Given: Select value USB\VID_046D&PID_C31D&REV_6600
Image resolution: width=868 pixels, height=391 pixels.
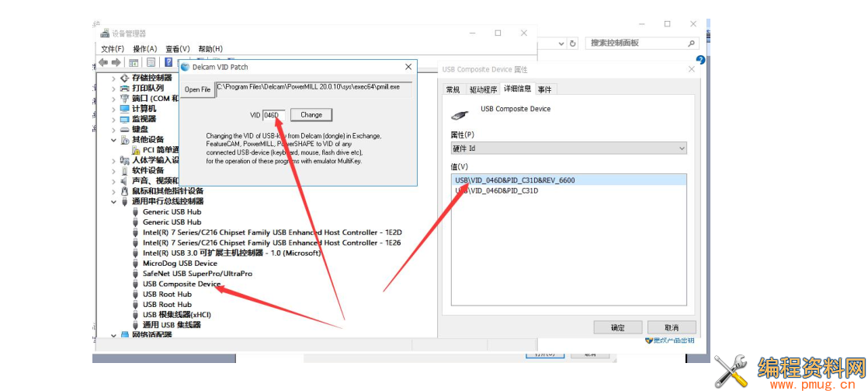Looking at the screenshot, I should tap(568, 180).
